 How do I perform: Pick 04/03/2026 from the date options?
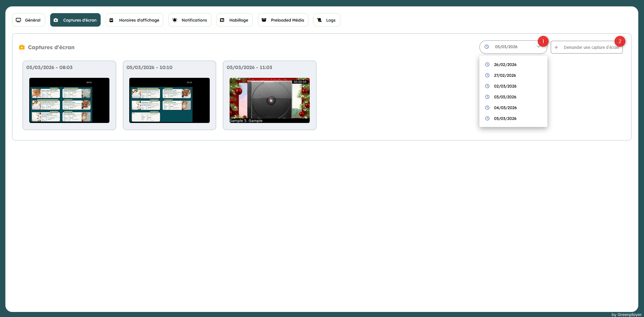[x=505, y=108]
